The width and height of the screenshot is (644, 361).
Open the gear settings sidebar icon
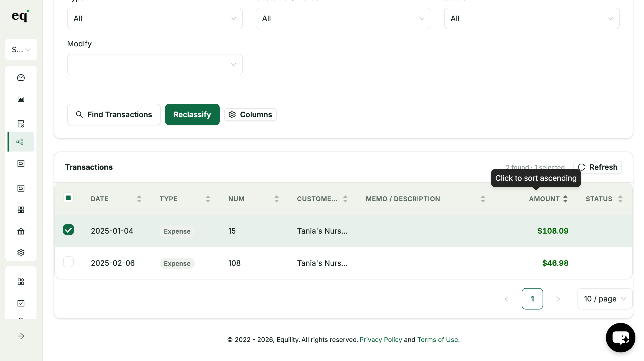pyautogui.click(x=21, y=253)
